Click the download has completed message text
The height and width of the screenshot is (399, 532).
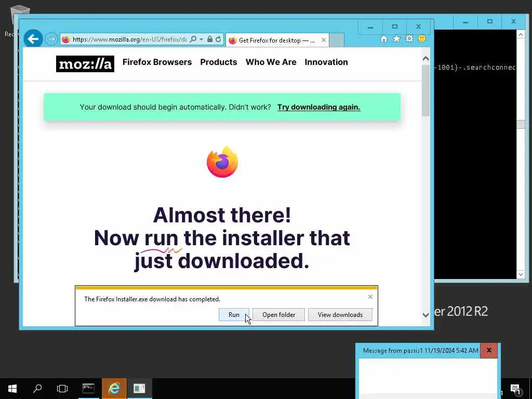pyautogui.click(x=152, y=299)
